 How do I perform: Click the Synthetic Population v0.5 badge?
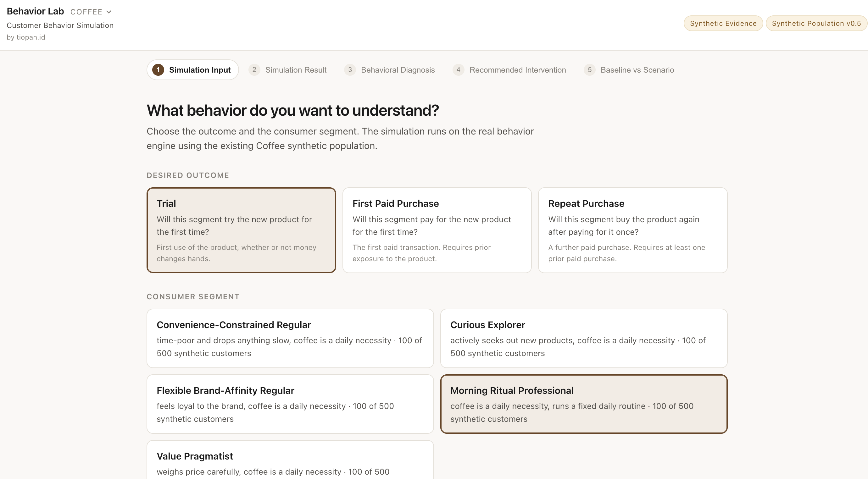816,23
